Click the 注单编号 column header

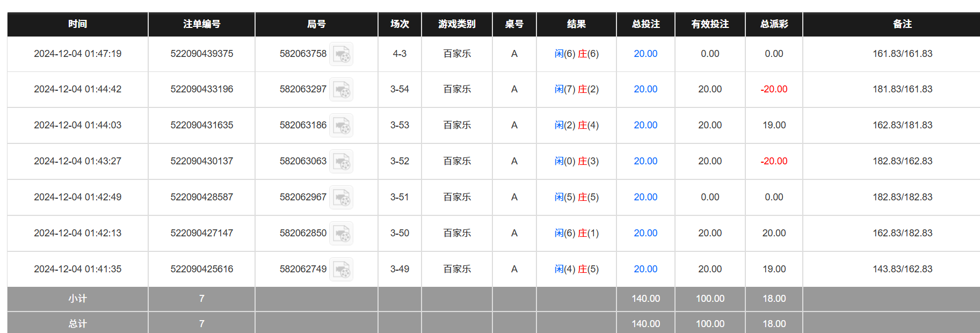click(x=201, y=24)
